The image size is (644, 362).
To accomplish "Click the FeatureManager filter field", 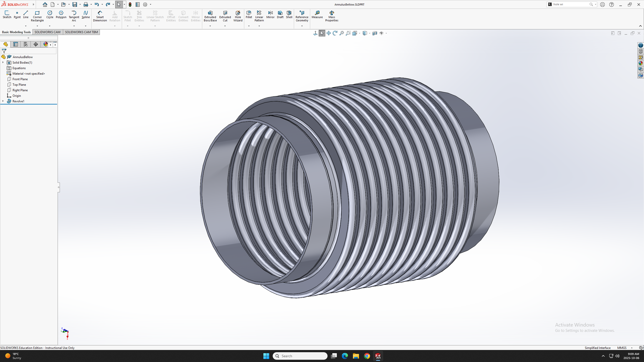I will [x=29, y=51].
